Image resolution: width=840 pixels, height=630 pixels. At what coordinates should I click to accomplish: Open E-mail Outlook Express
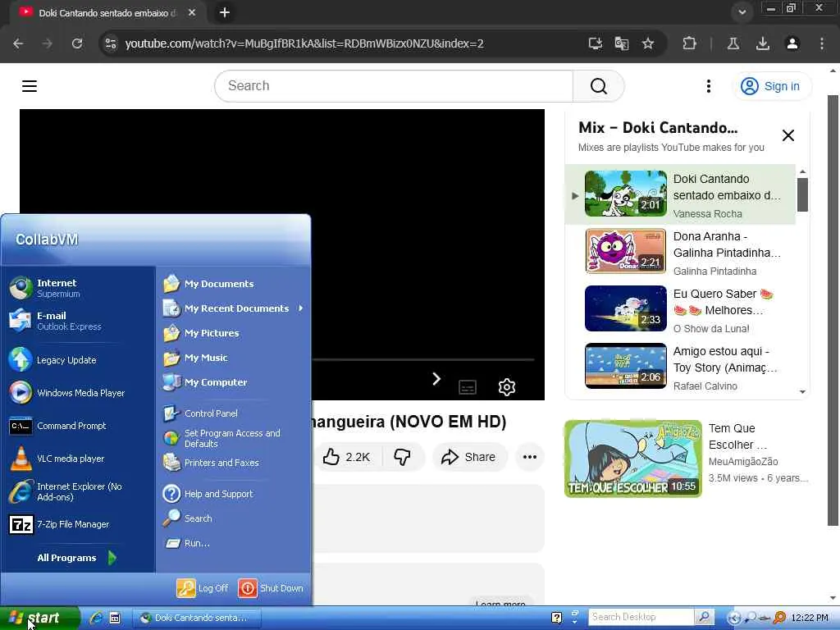tap(78, 321)
